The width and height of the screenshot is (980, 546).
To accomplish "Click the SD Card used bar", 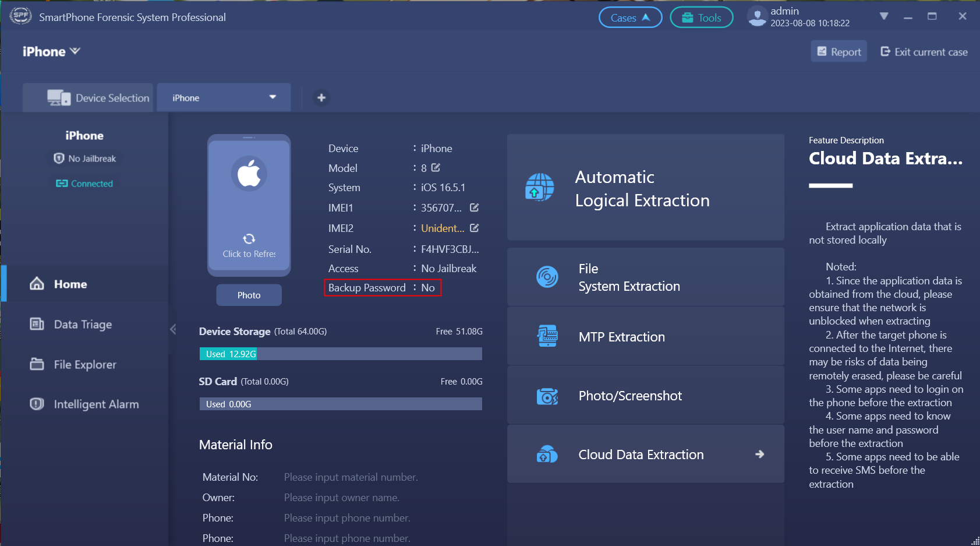I will click(341, 404).
